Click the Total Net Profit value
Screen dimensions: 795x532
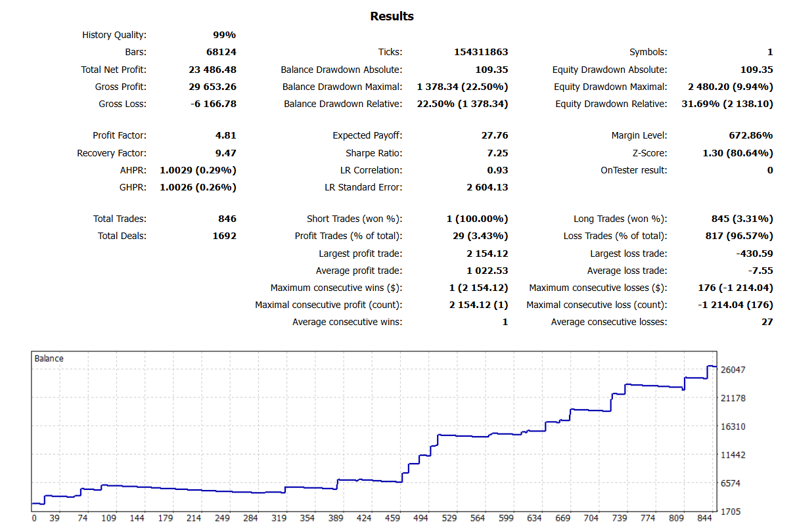pyautogui.click(x=208, y=70)
